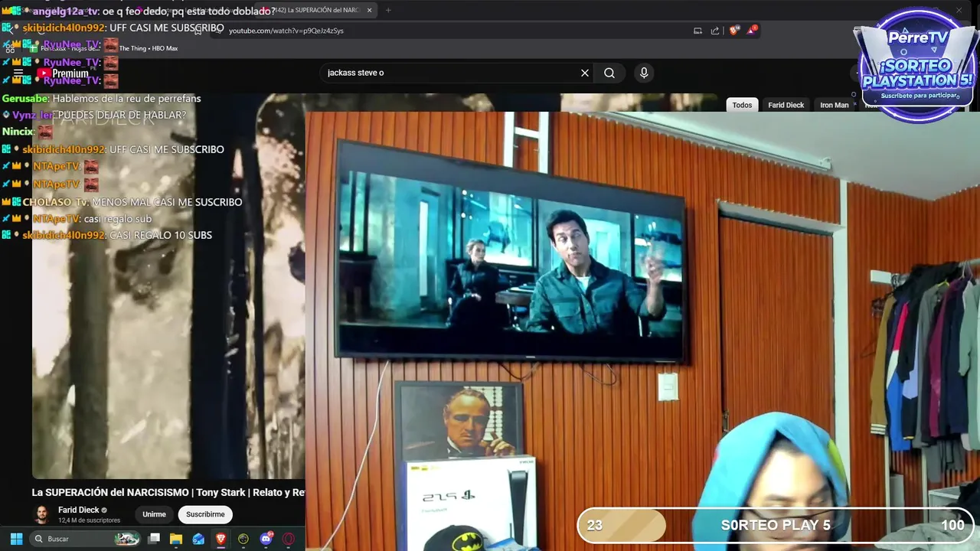980x551 pixels.
Task: Start voice search with the microphone icon
Action: [644, 73]
